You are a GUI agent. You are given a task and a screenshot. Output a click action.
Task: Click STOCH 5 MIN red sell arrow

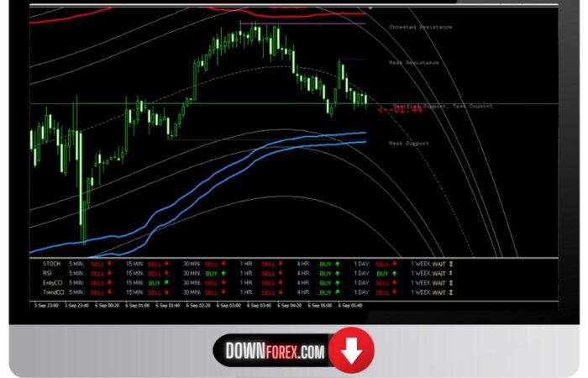pos(112,264)
